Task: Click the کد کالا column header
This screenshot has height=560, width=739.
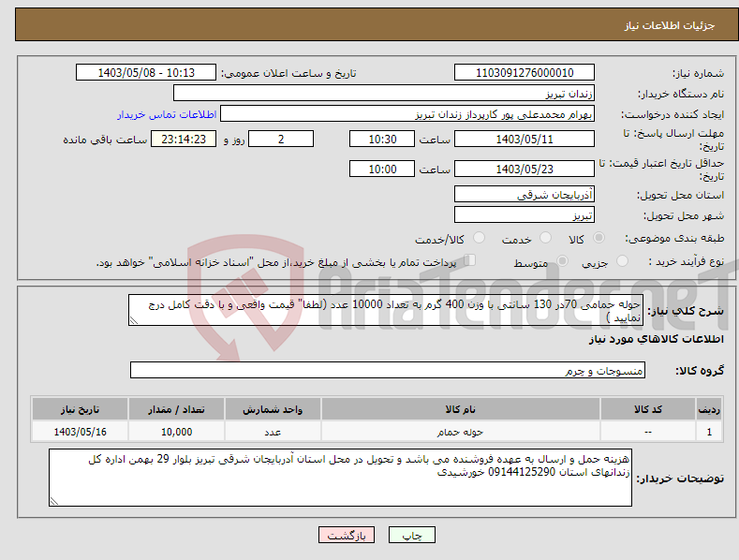Action: pyautogui.click(x=648, y=409)
